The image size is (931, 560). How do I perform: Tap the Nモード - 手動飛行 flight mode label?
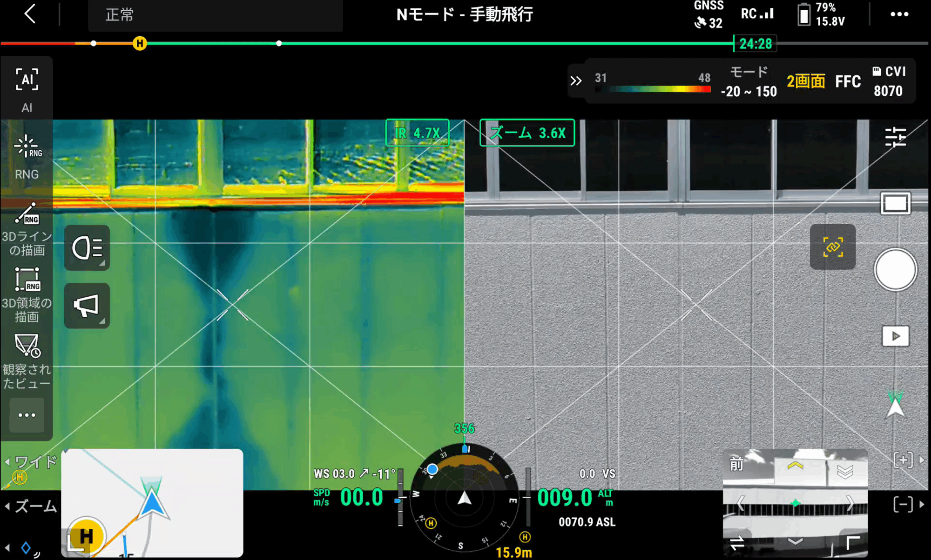click(465, 14)
